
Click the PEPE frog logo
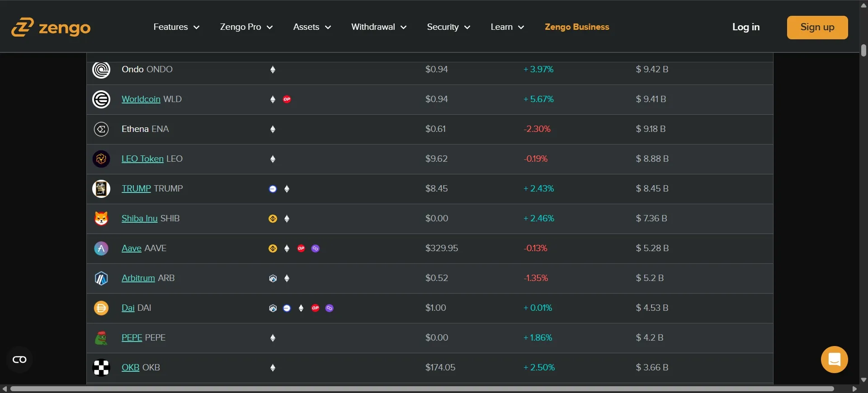click(101, 338)
